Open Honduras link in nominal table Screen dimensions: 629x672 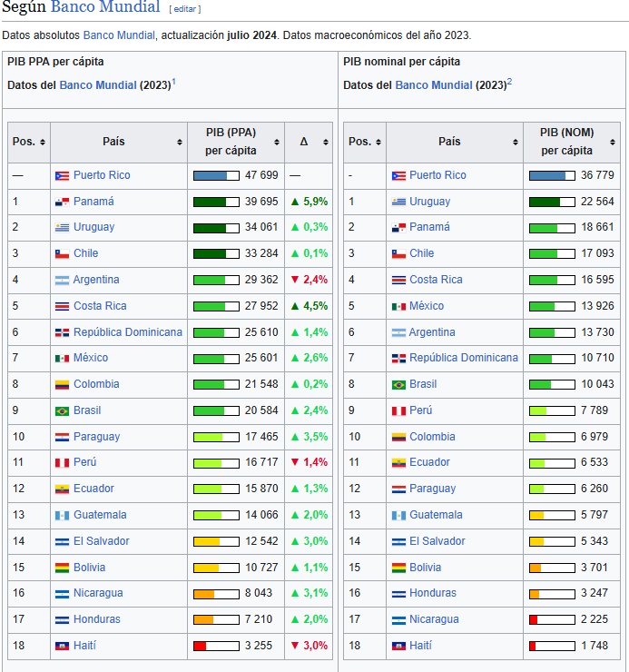[433, 593]
